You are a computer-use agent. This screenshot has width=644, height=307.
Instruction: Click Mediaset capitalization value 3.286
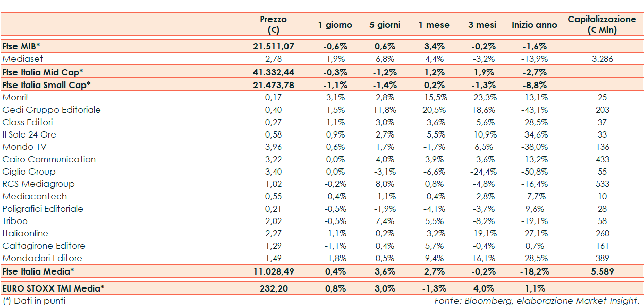pos(602,59)
